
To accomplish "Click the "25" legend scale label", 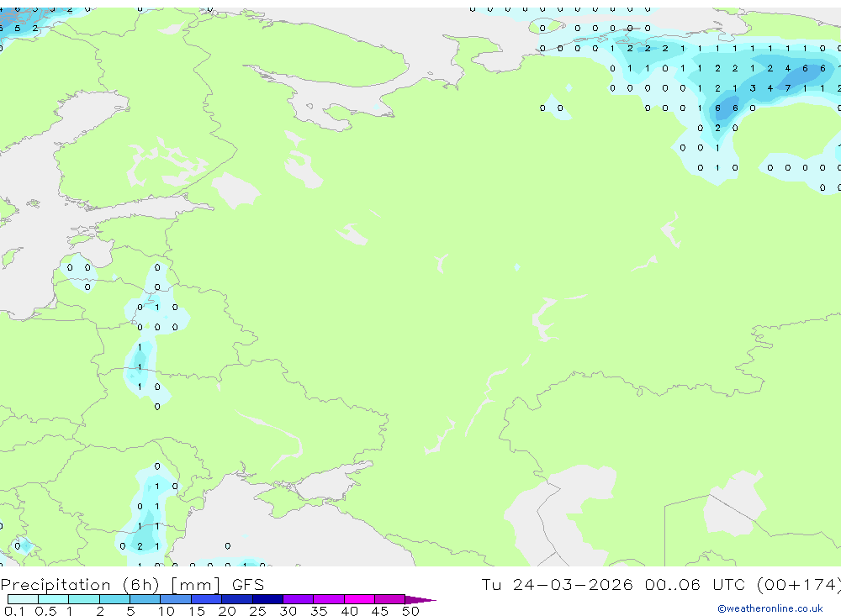I will click(x=258, y=611).
